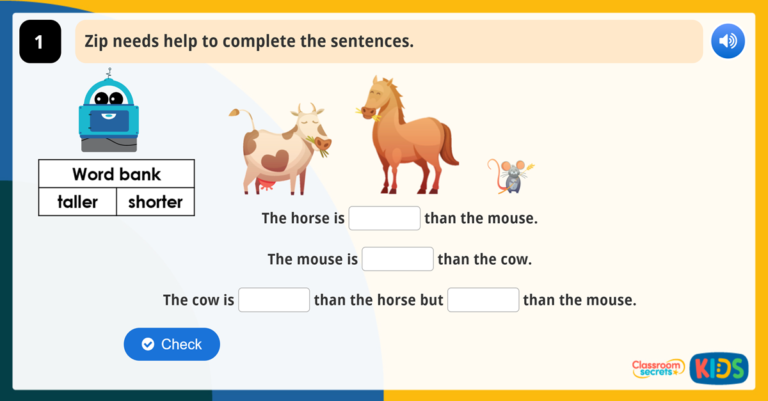Click the Classroom Secrets Kids logo
The width and height of the screenshot is (768, 401).
pos(689,368)
